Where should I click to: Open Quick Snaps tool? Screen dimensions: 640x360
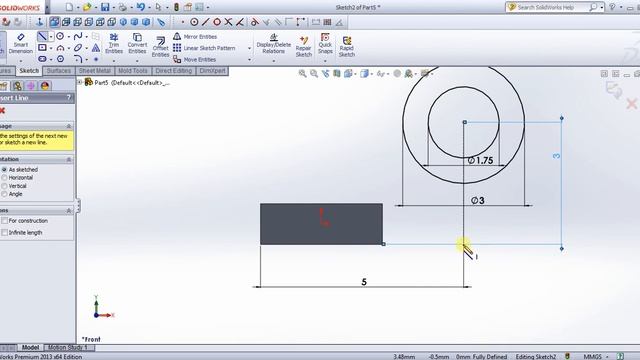tap(325, 43)
